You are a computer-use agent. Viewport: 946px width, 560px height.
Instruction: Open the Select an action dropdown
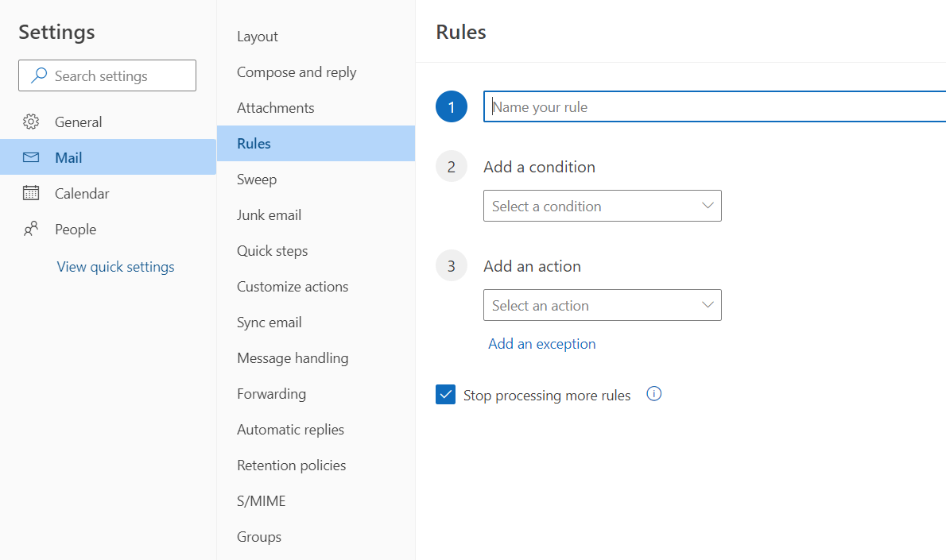(602, 305)
